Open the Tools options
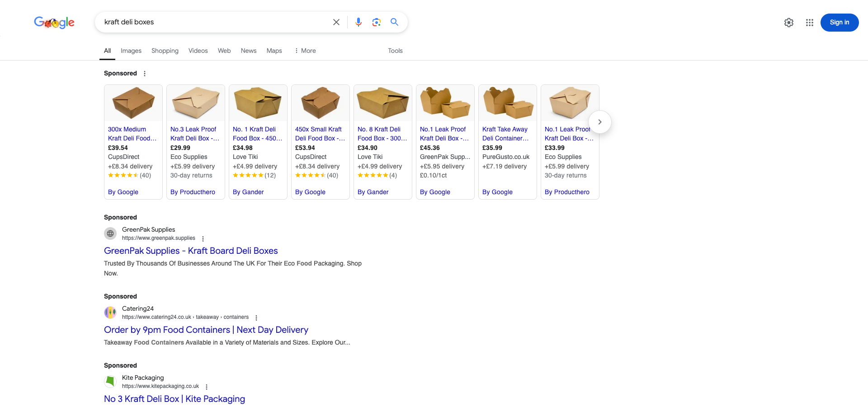 click(x=395, y=51)
